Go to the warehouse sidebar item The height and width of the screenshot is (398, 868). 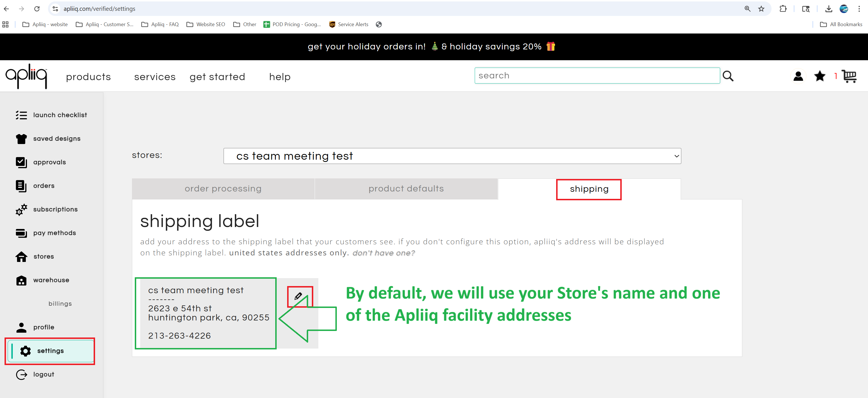click(x=51, y=280)
